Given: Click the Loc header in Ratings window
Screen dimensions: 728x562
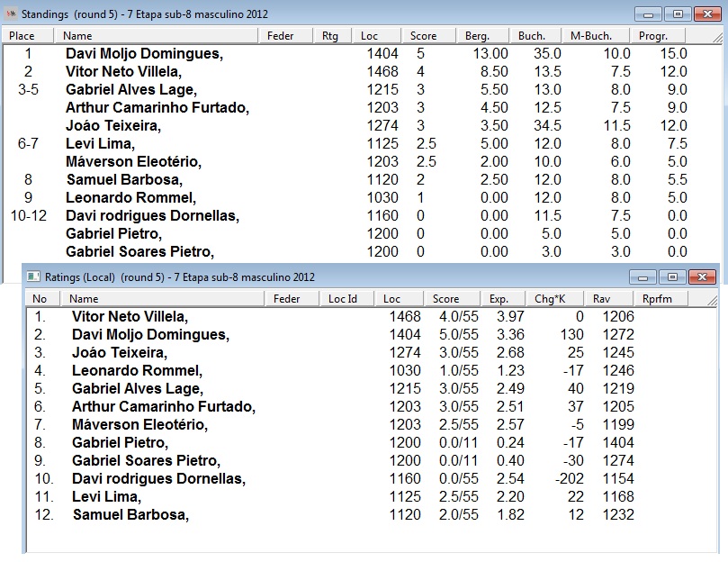Looking at the screenshot, I should pyautogui.click(x=399, y=299).
